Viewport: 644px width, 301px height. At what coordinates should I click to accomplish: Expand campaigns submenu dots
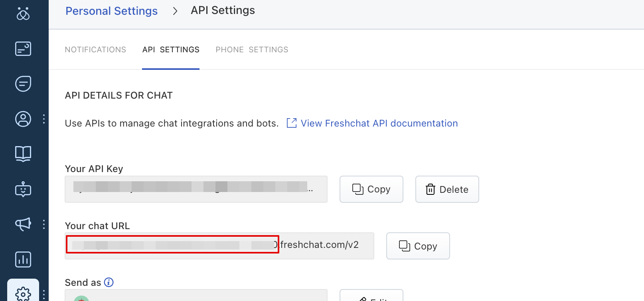pos(44,224)
